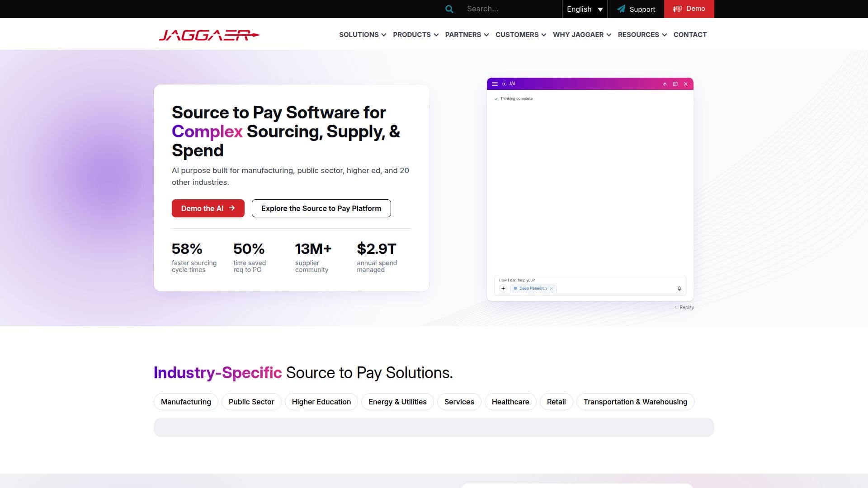The width and height of the screenshot is (868, 488).
Task: Click the arrow in Demo the AI
Action: [x=232, y=208]
